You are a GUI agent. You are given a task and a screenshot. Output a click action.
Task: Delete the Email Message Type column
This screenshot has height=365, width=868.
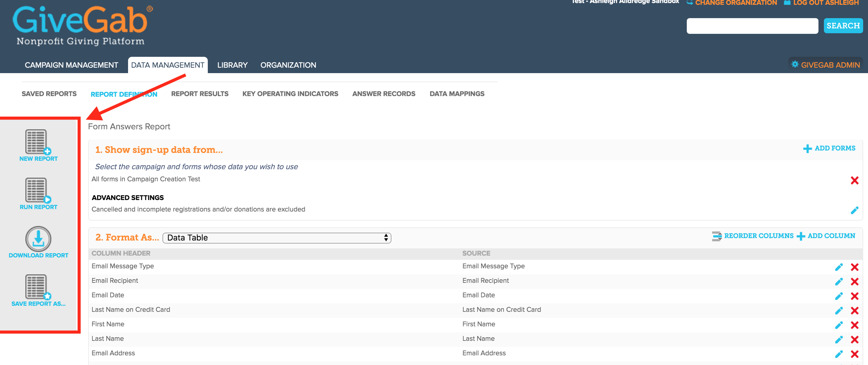[854, 267]
